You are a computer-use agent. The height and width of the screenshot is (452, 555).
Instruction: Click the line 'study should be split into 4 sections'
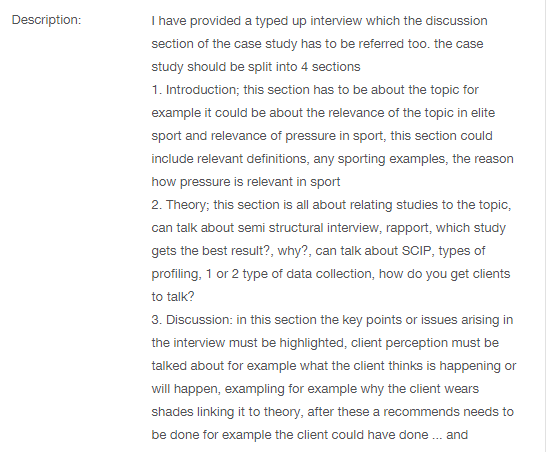[x=256, y=67]
